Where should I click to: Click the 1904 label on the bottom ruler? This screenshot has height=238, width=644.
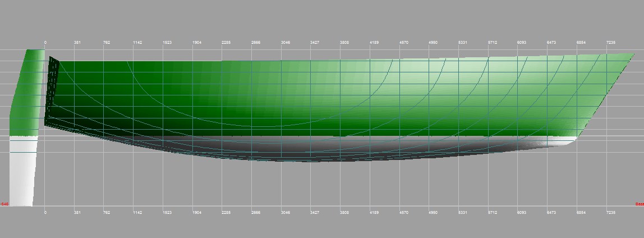197,213
